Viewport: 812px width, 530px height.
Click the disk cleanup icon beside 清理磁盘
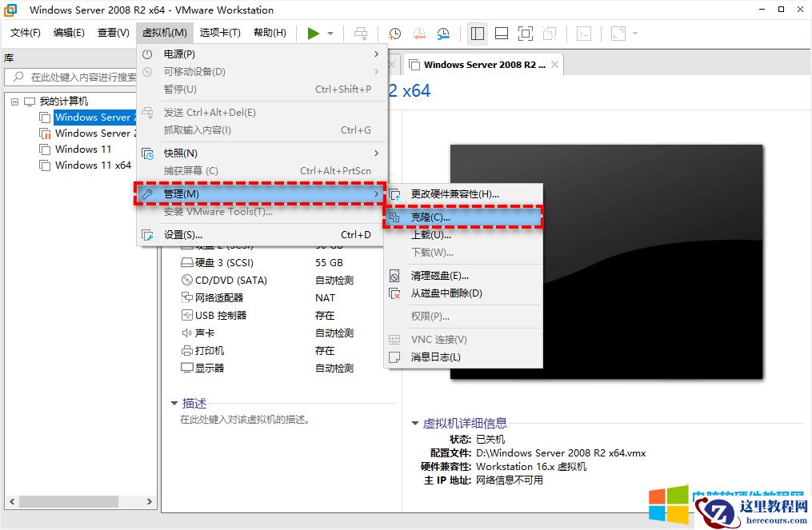pyautogui.click(x=394, y=276)
